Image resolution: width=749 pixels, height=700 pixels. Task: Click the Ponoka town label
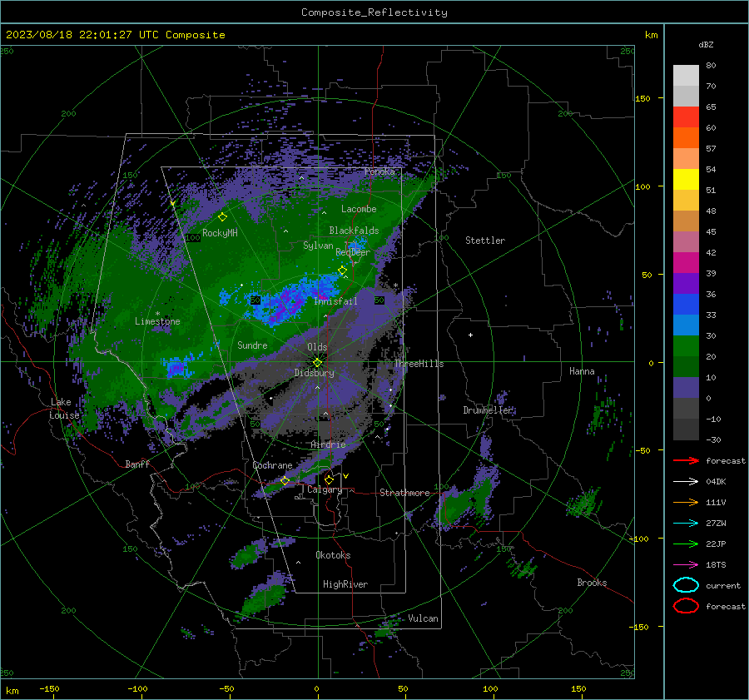pyautogui.click(x=379, y=171)
